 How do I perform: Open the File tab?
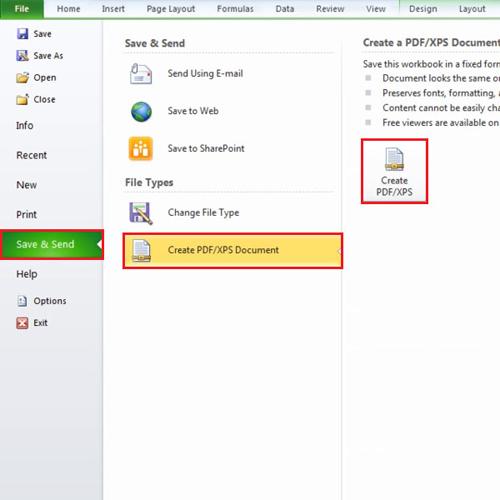point(22,9)
